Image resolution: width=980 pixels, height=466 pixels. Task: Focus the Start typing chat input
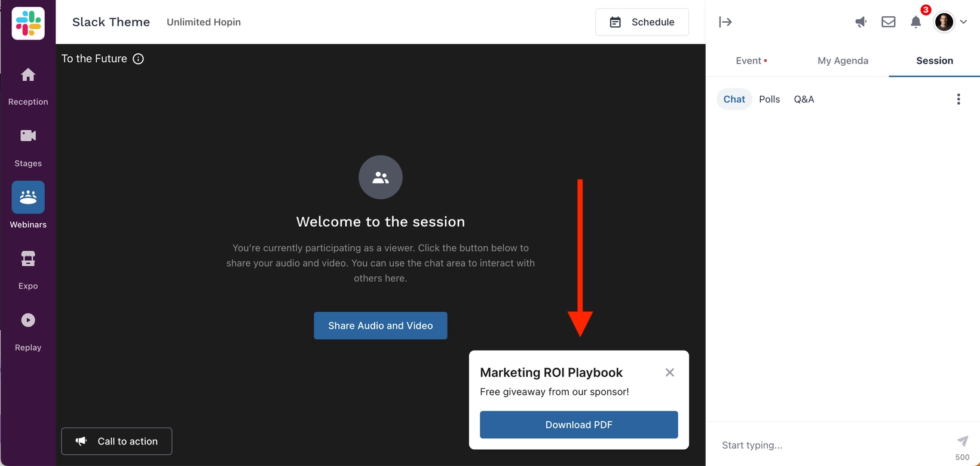coord(834,445)
